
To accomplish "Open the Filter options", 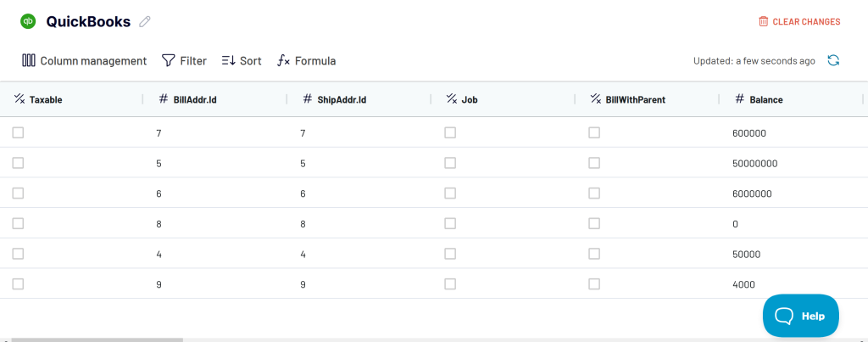I will 184,60.
